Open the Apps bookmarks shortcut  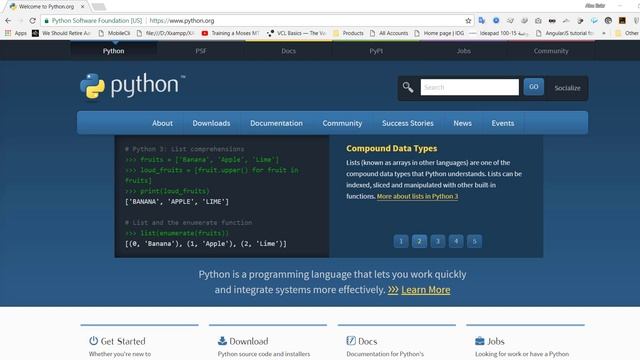tap(16, 33)
